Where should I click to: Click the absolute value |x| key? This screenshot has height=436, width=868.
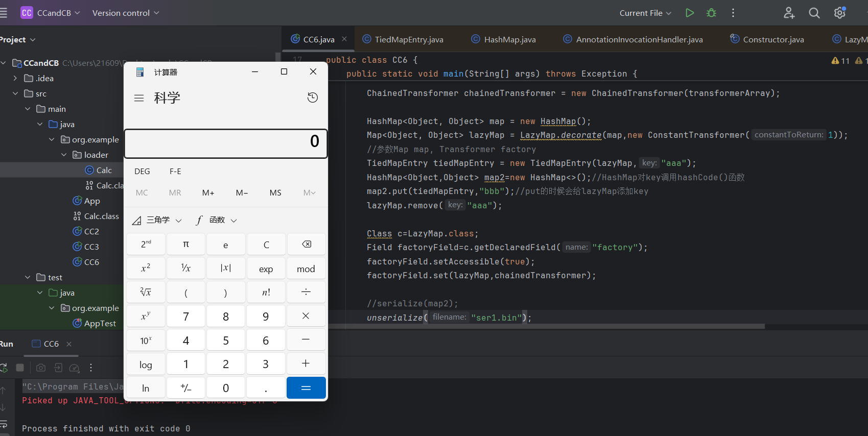(226, 269)
